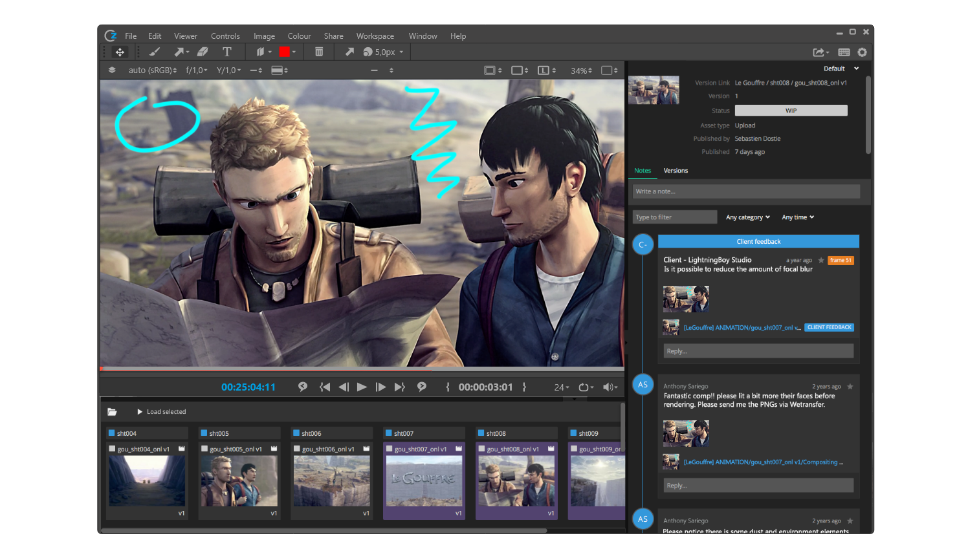968x560 pixels.
Task: Set the out point bracket
Action: (524, 387)
